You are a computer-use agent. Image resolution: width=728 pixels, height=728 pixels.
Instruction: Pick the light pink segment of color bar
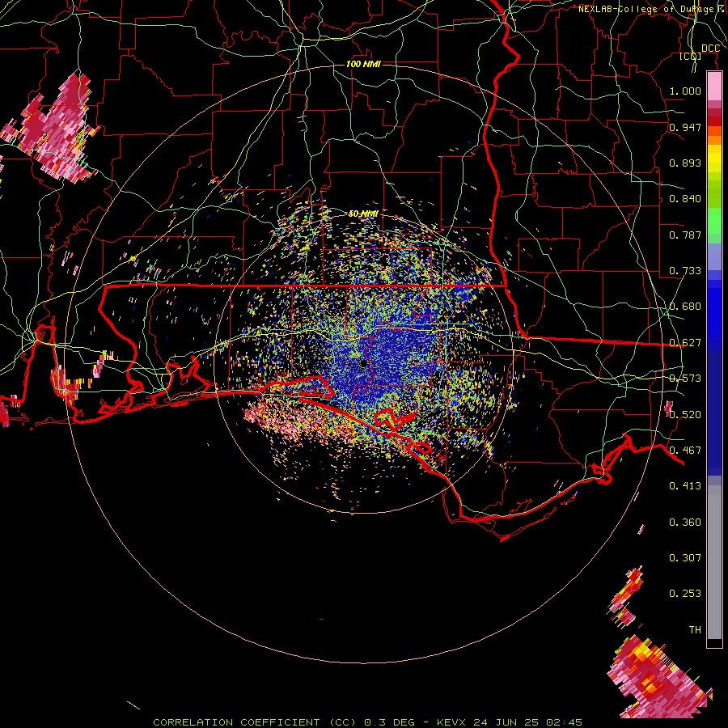(x=714, y=87)
